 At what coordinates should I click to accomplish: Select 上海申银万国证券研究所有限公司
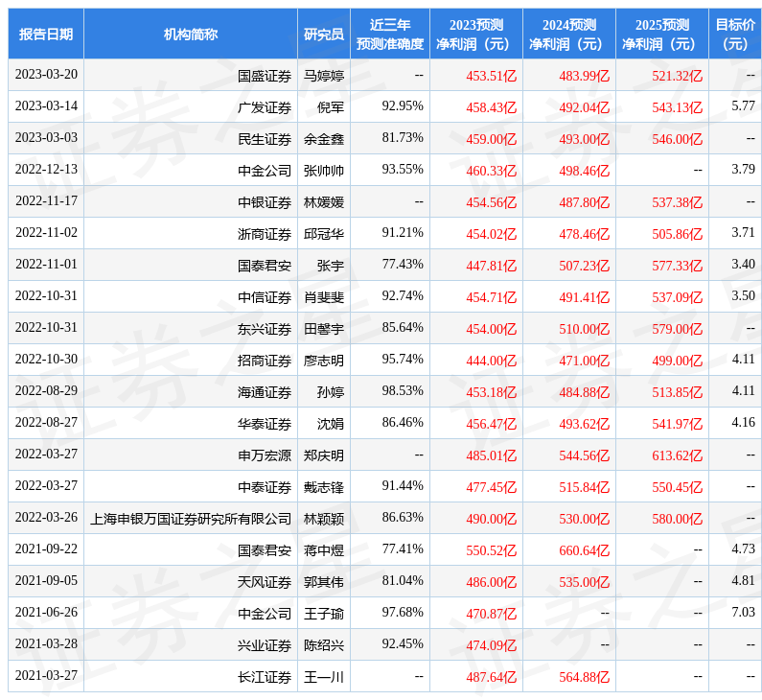(191, 518)
